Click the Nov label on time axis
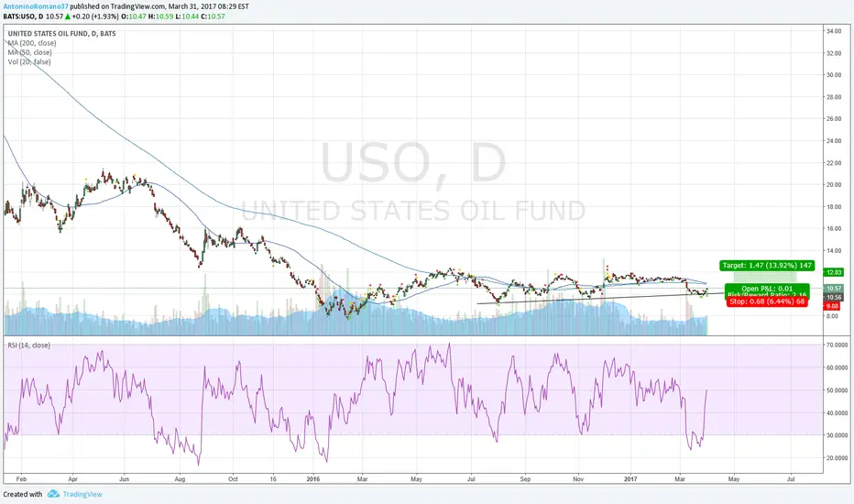This screenshot has height=504, width=854. point(578,479)
